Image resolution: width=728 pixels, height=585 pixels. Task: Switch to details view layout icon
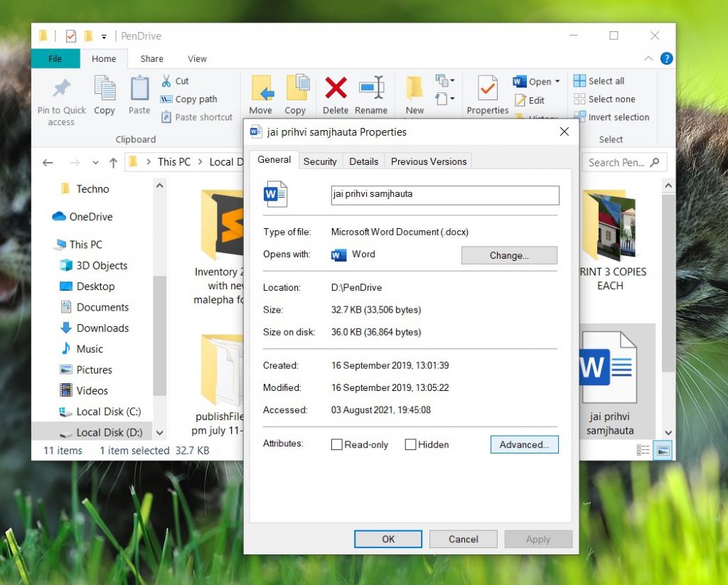pos(643,450)
